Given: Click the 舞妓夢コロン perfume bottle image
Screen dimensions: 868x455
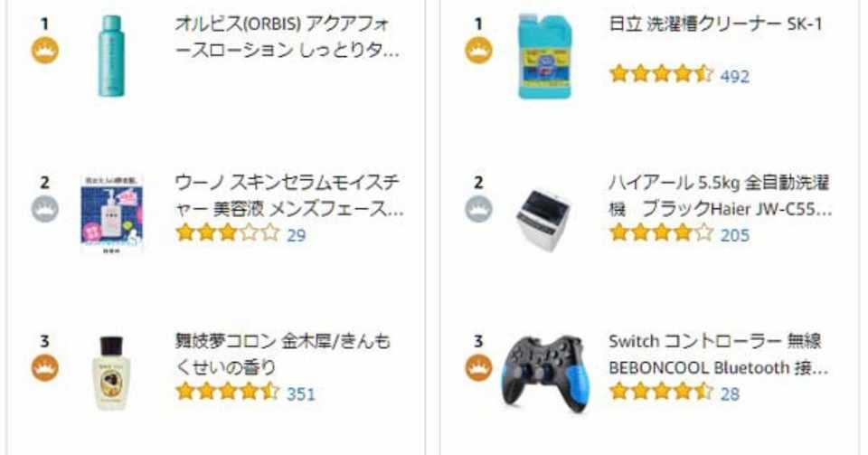Looking at the screenshot, I should pos(110,373).
